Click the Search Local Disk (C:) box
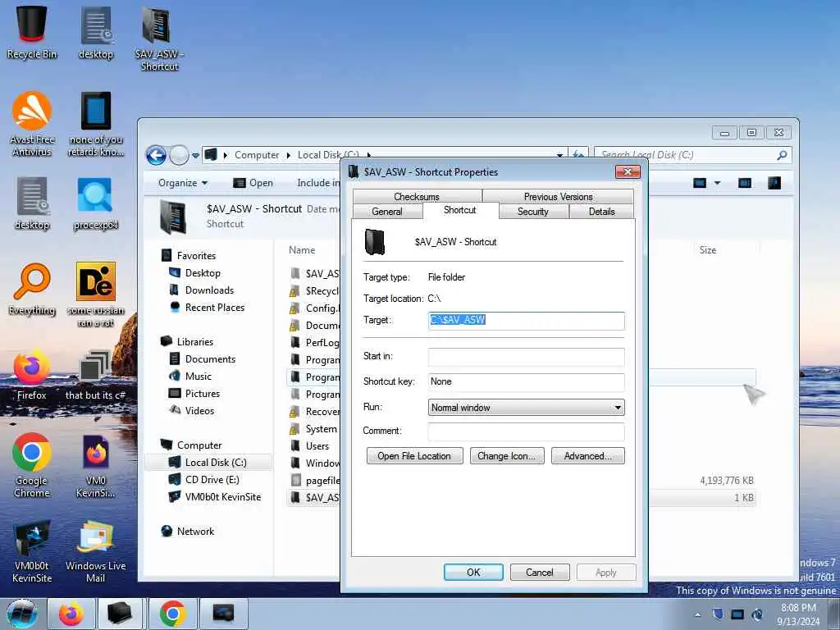This screenshot has height=630, width=840. (687, 155)
